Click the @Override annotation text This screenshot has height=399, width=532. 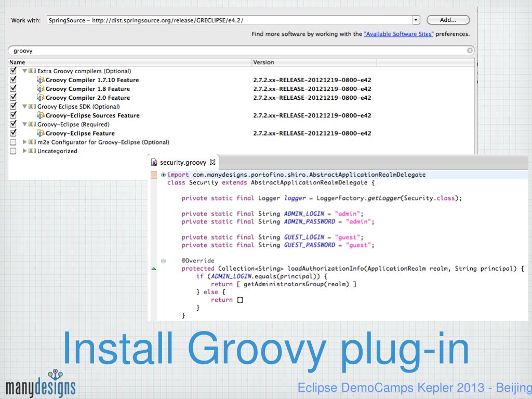pos(198,261)
